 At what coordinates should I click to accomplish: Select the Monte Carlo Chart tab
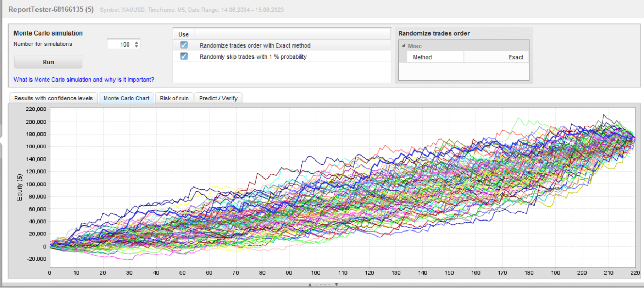(x=126, y=98)
